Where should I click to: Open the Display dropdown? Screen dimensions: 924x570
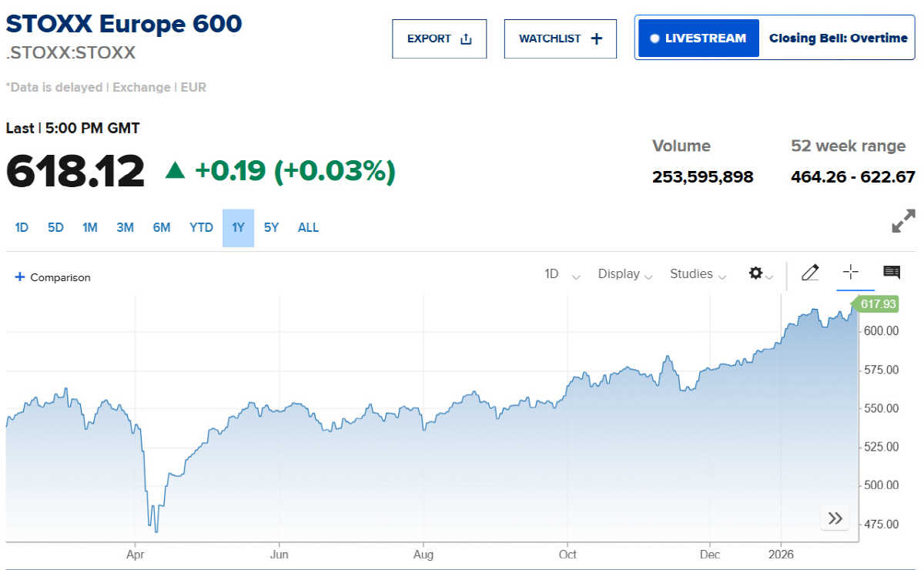tap(624, 274)
